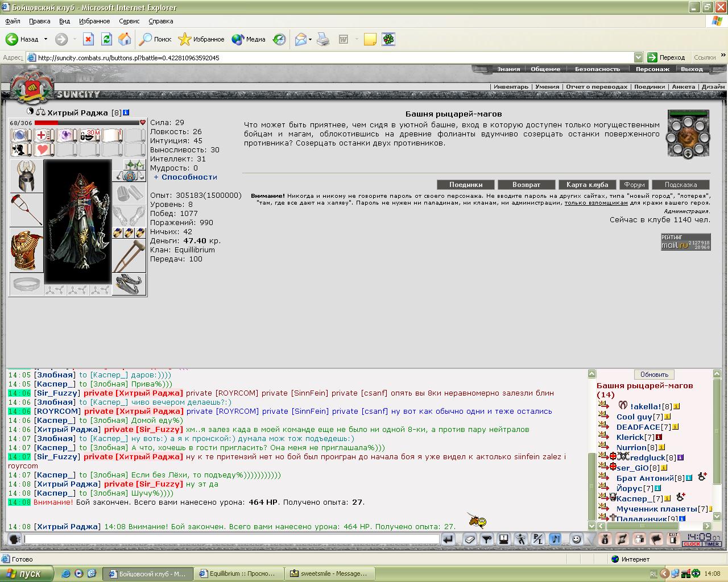Click the helmet equipment slot

[x=26, y=176]
